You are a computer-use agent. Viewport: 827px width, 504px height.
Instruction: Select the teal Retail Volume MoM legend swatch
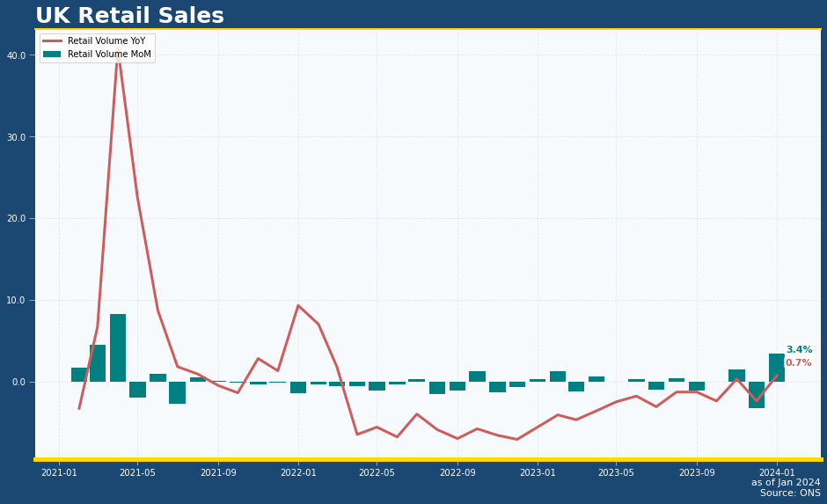(x=52, y=55)
